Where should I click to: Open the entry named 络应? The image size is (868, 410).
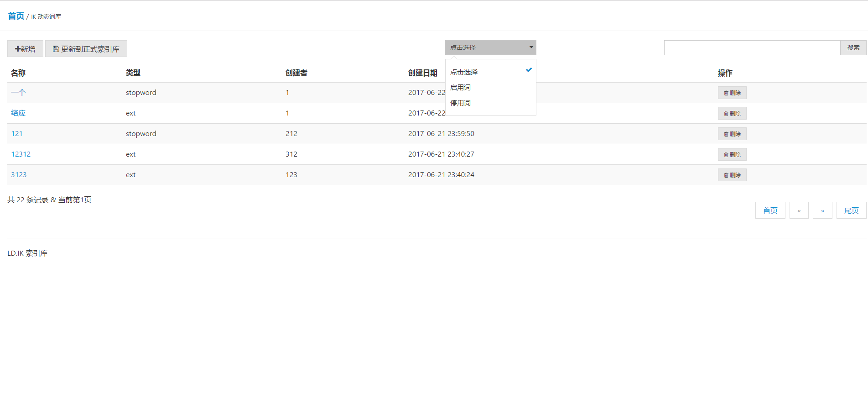[18, 113]
